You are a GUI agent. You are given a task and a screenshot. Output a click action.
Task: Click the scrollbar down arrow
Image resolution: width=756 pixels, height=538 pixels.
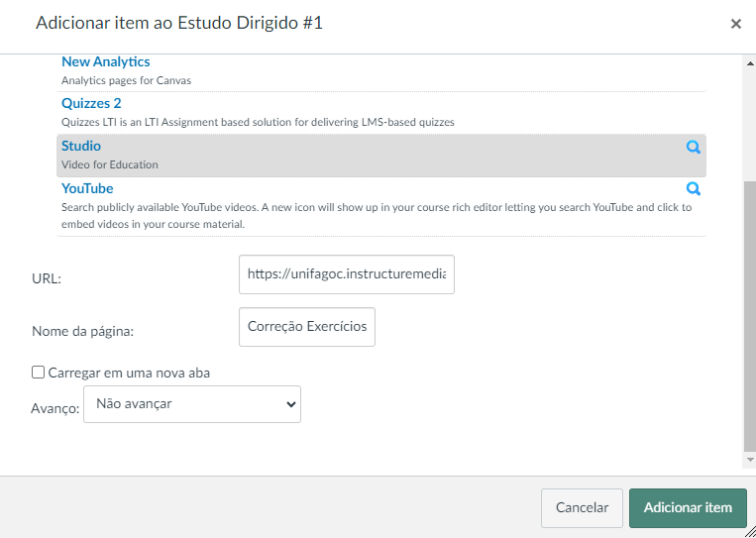coord(748,460)
